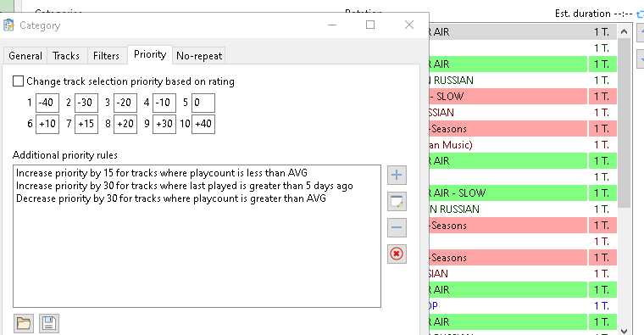This screenshot has width=644, height=335.
Task: Click rotation list scrollbar down arrow
Action: pos(624,331)
